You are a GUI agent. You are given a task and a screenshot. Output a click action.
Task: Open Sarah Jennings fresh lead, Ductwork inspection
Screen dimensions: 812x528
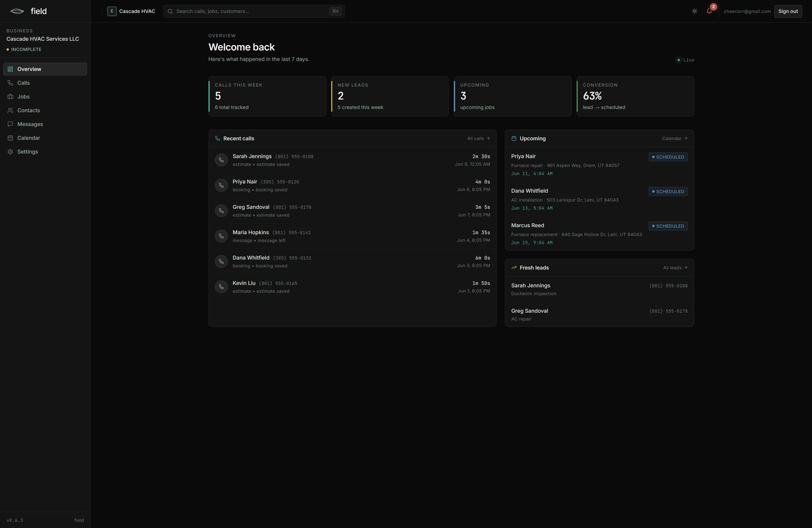tap(599, 289)
